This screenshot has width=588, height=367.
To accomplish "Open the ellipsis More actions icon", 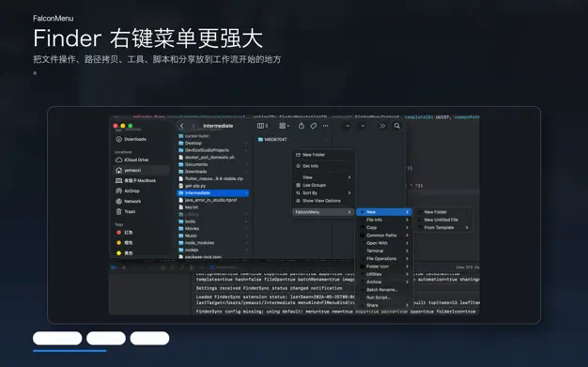I will point(326,126).
